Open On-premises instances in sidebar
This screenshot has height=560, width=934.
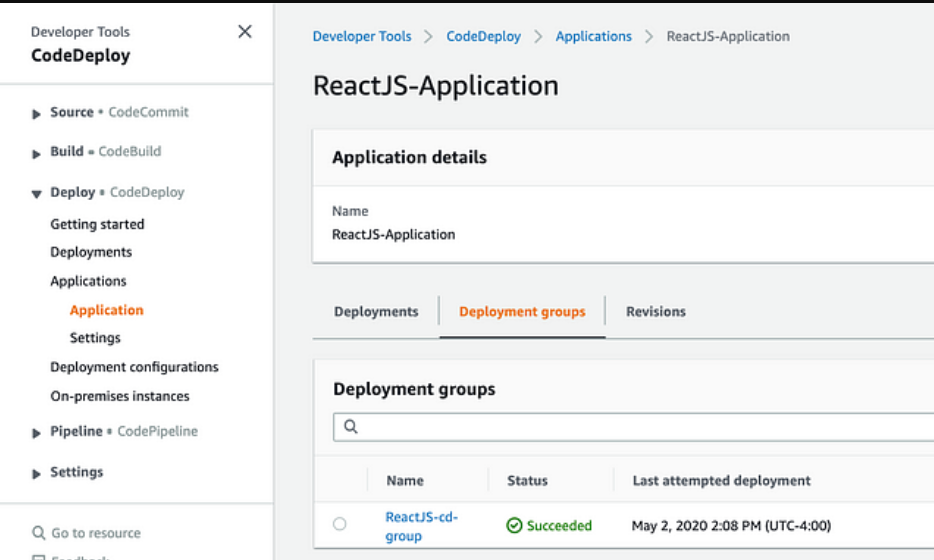coord(120,396)
